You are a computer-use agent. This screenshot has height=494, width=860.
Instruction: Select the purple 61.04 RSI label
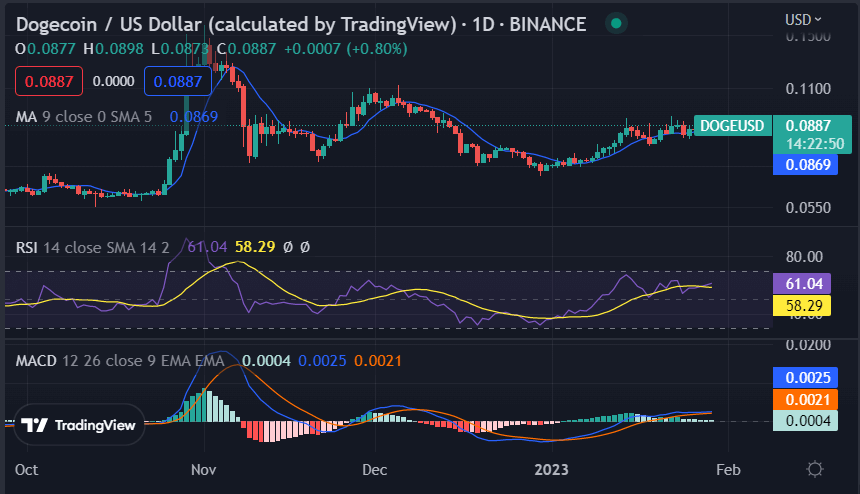pos(802,283)
